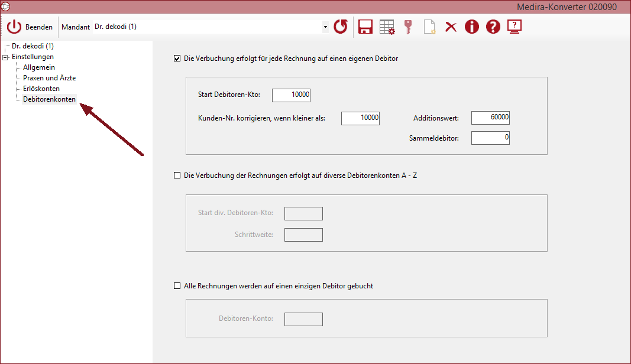Click the Additionswert input field
The image size is (631, 364).
[x=490, y=118]
